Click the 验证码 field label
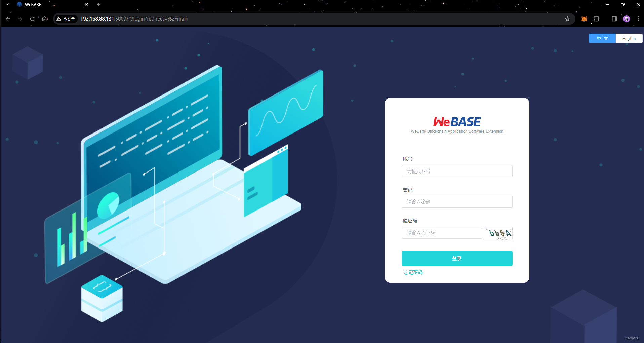The height and width of the screenshot is (343, 644). [x=410, y=221]
